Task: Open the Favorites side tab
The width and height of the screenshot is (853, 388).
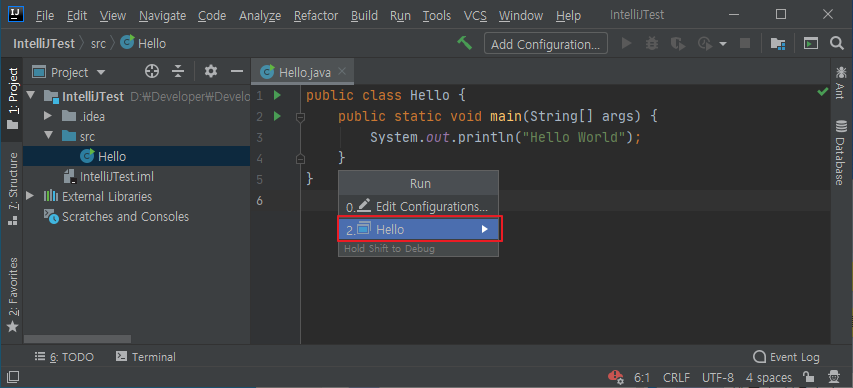Action: 12,295
